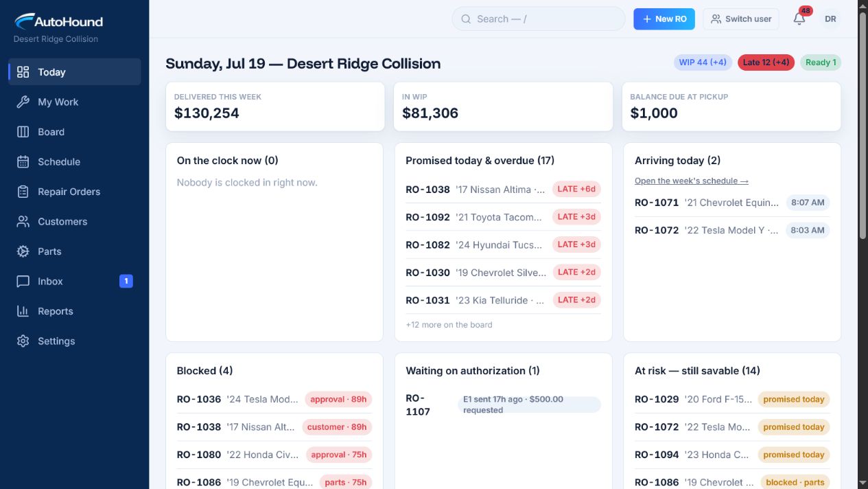
Task: Open RO-1107 waiting on authorization
Action: pos(503,405)
